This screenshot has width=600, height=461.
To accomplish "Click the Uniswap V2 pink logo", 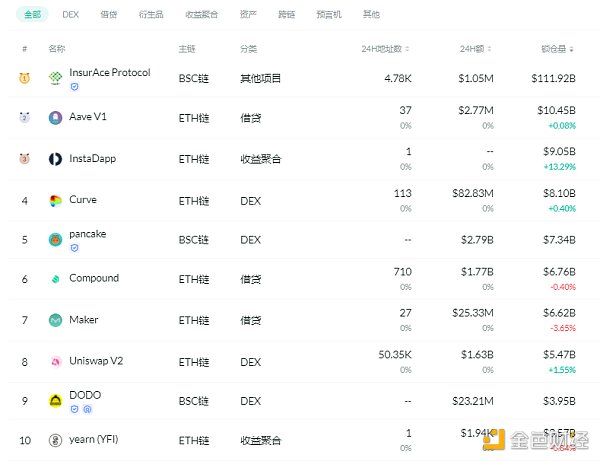I will pos(56,361).
